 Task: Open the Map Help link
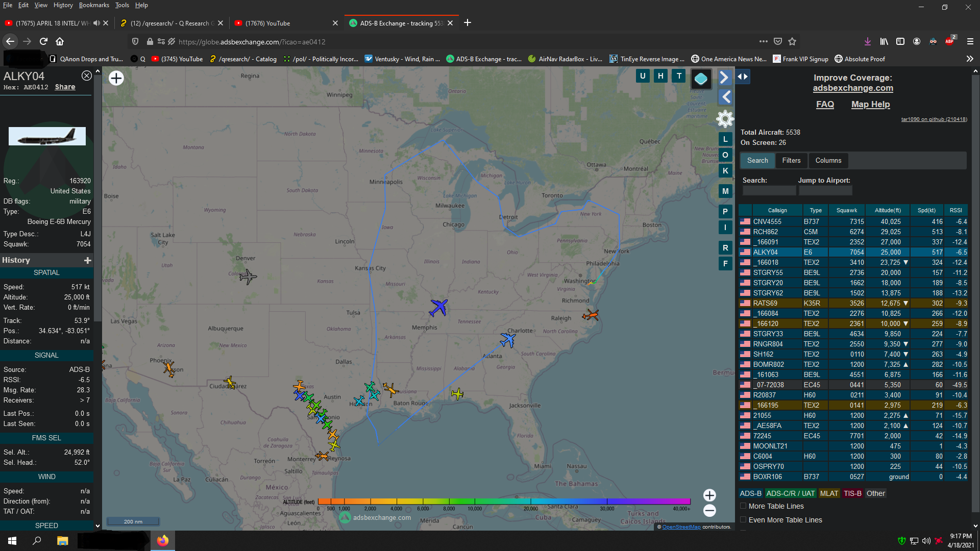pos(870,105)
